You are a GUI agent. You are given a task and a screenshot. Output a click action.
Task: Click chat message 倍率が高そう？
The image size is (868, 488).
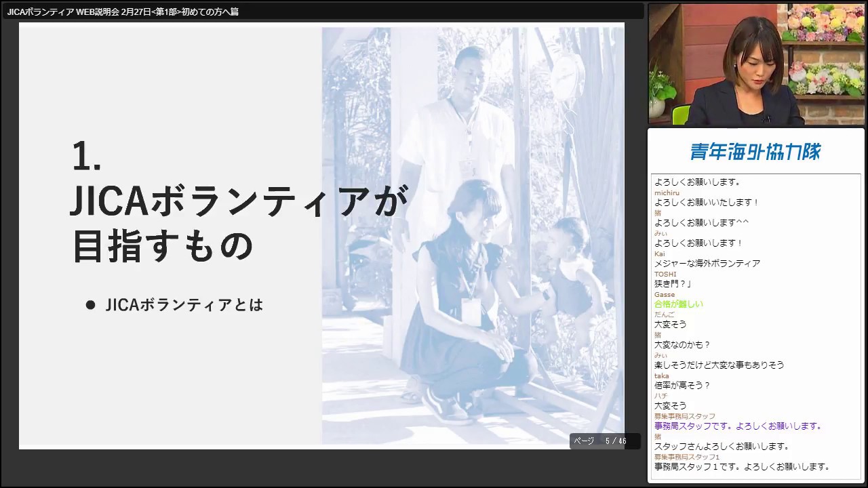pyautogui.click(x=682, y=385)
